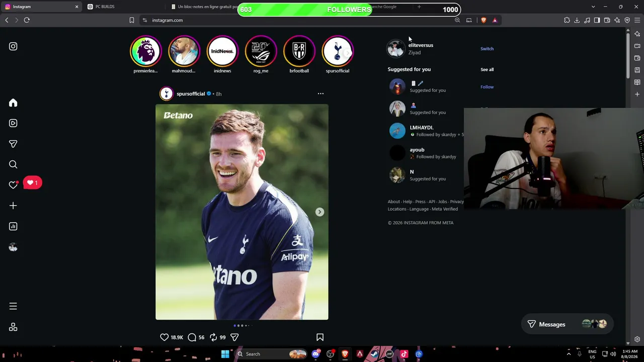644x362 pixels.
Task: Open spursofficial profile from post header
Action: [x=191, y=94]
